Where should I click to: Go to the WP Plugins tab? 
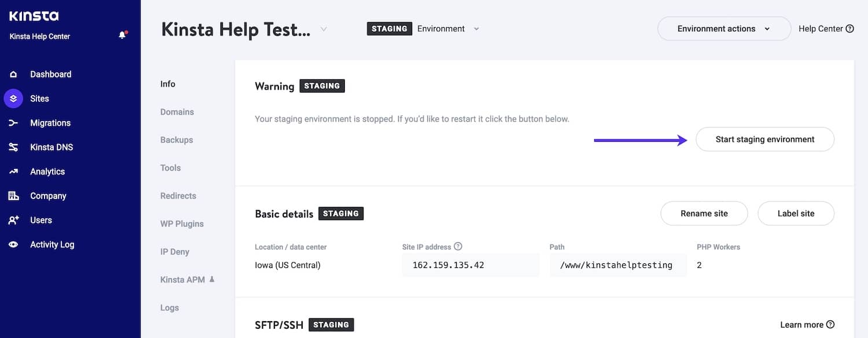(182, 224)
